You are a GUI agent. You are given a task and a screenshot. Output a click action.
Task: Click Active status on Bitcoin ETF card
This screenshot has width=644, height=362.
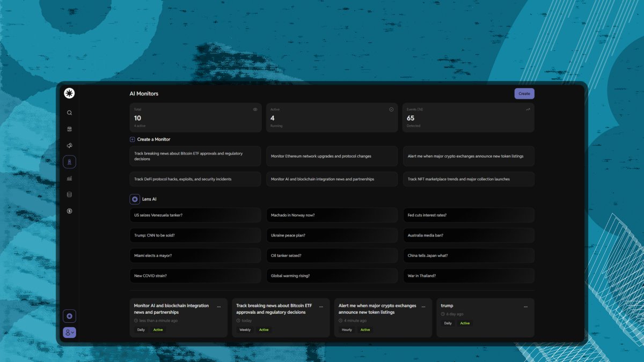tap(264, 330)
